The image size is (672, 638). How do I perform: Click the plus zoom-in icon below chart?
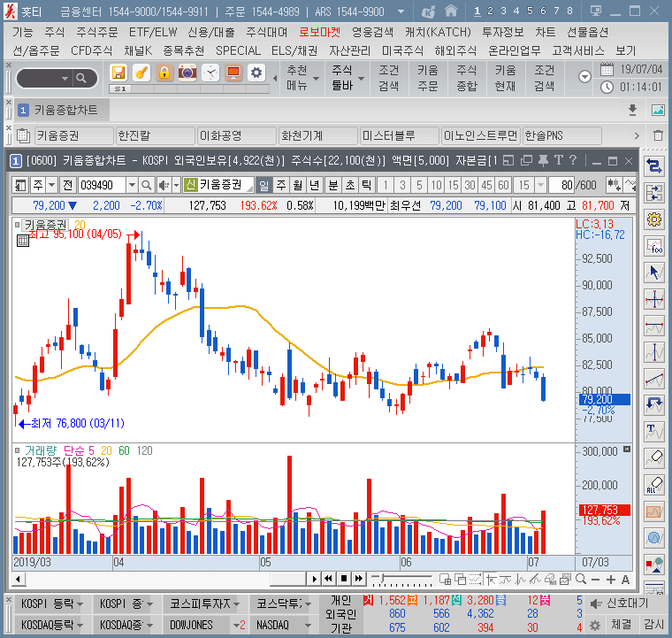pyautogui.click(x=611, y=580)
